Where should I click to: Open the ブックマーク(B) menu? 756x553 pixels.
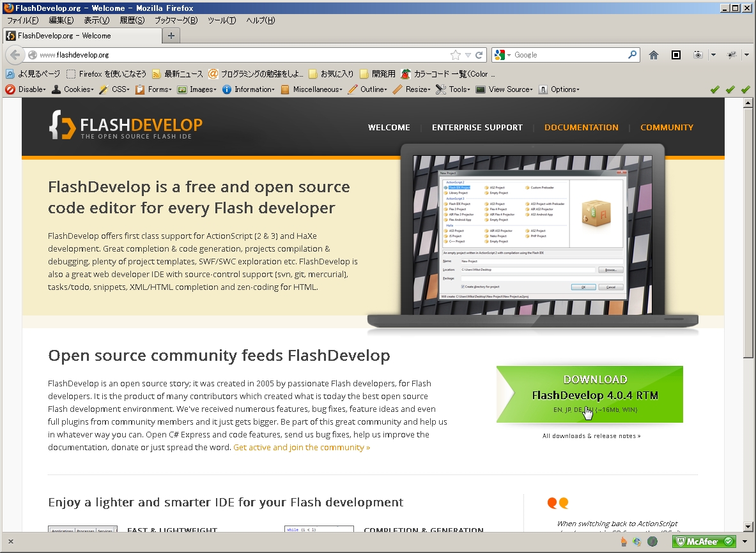tap(176, 20)
